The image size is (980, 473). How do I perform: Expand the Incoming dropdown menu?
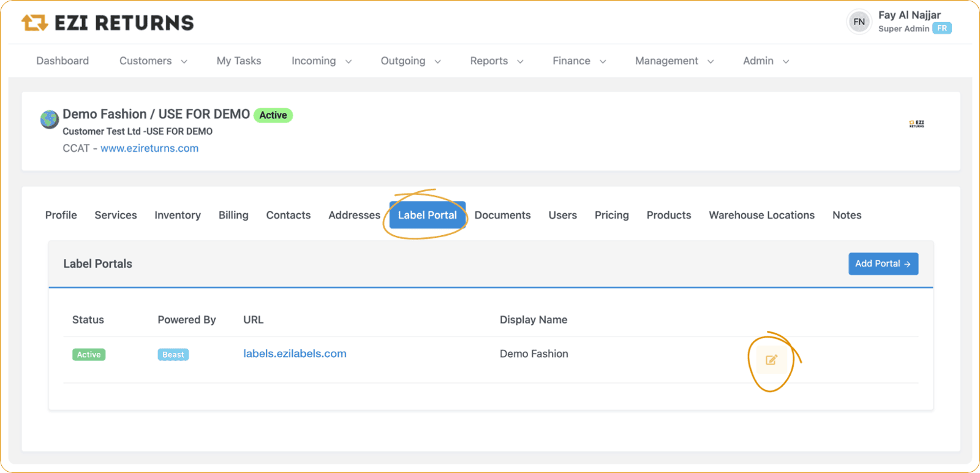tap(321, 61)
